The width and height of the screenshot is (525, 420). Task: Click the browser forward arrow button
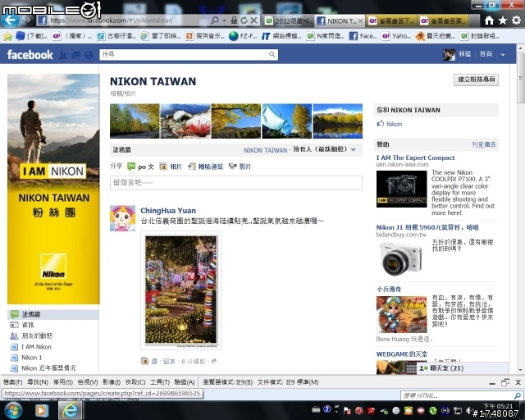[26, 21]
